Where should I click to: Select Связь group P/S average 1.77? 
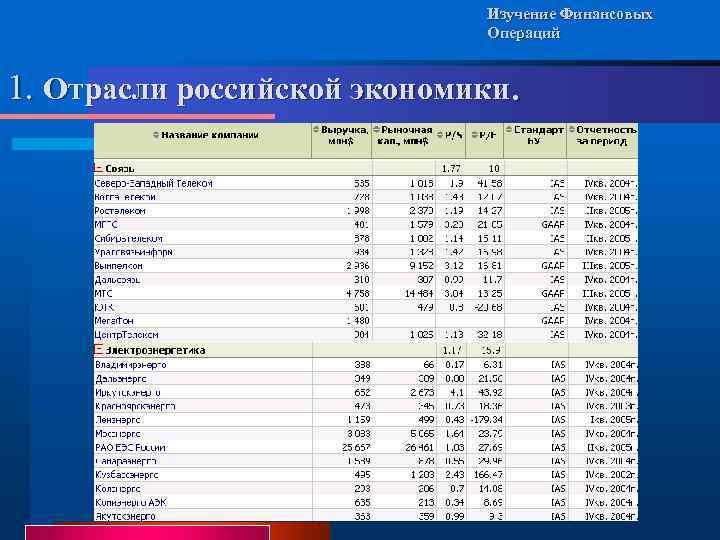point(451,169)
